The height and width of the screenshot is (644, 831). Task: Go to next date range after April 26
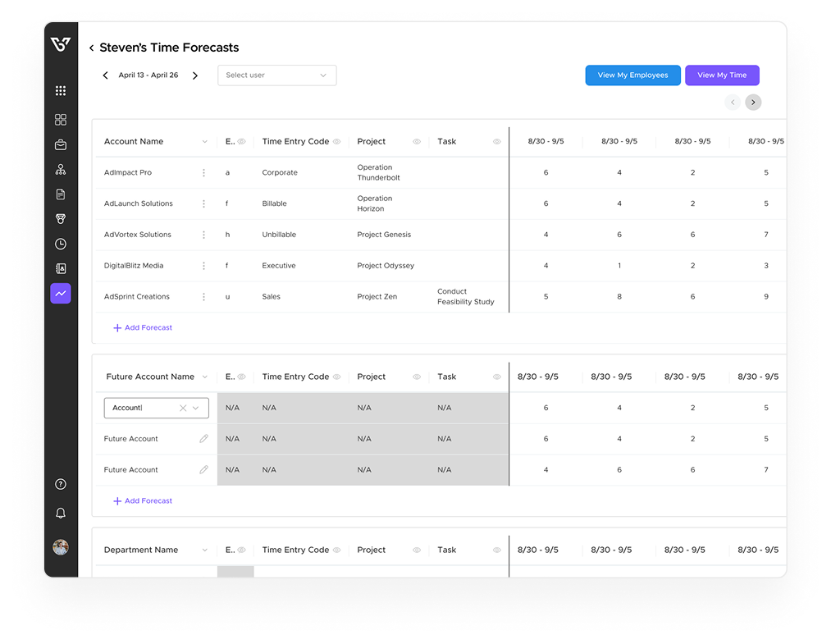pos(195,75)
